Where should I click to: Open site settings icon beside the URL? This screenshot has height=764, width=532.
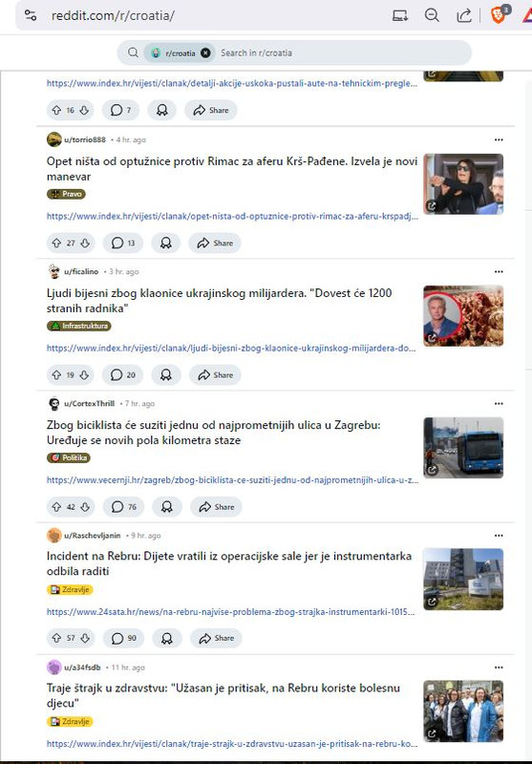[31, 15]
